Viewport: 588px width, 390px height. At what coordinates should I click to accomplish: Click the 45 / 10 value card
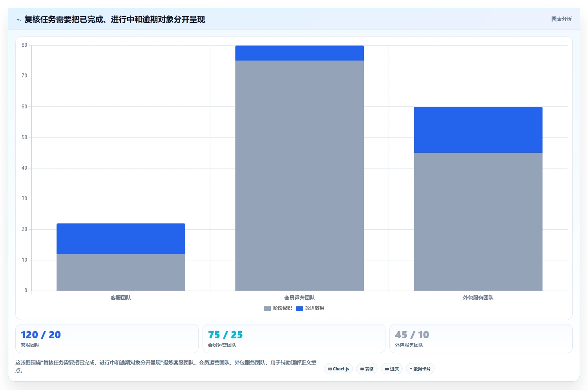481,339
